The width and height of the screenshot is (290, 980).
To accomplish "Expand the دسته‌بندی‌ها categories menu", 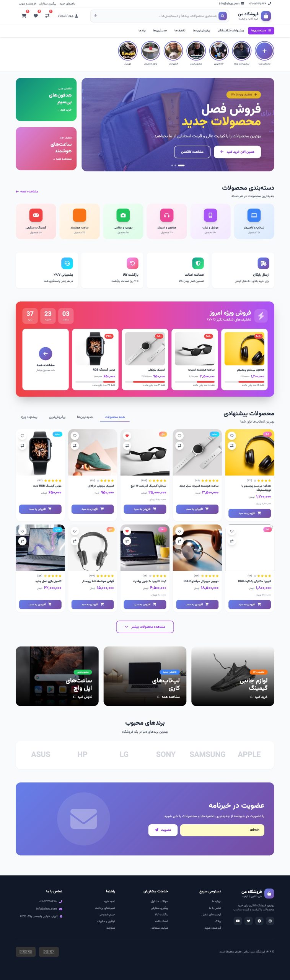I will pos(261,31).
